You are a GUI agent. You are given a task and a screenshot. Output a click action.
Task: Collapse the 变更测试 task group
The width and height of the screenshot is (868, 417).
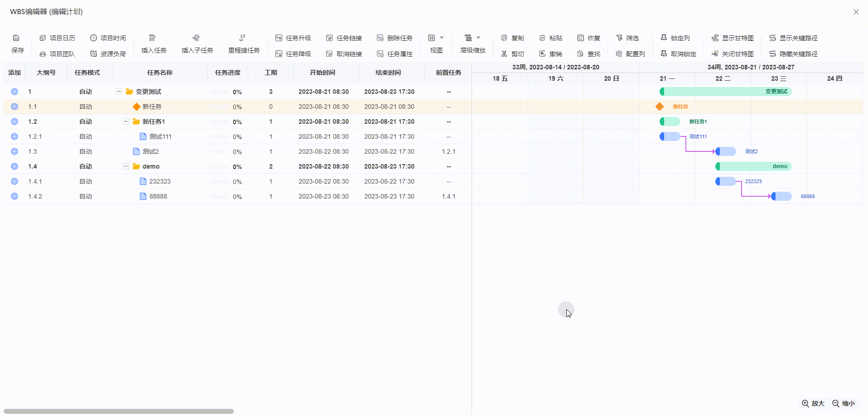click(x=119, y=92)
